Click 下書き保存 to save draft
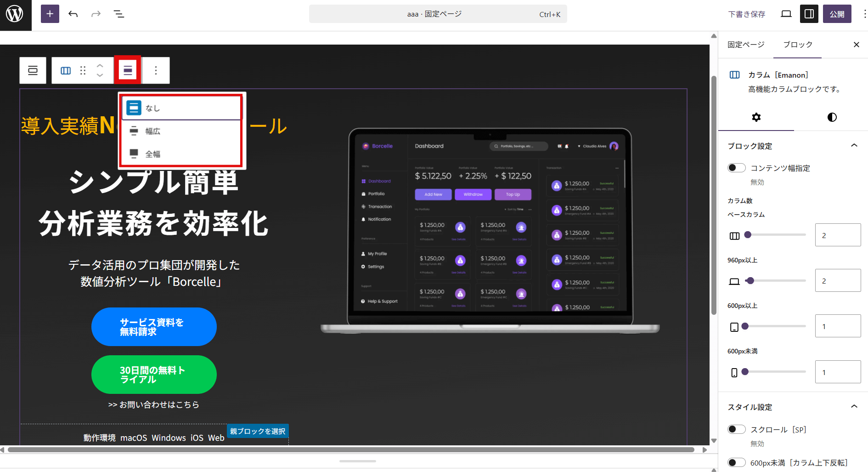 747,14
